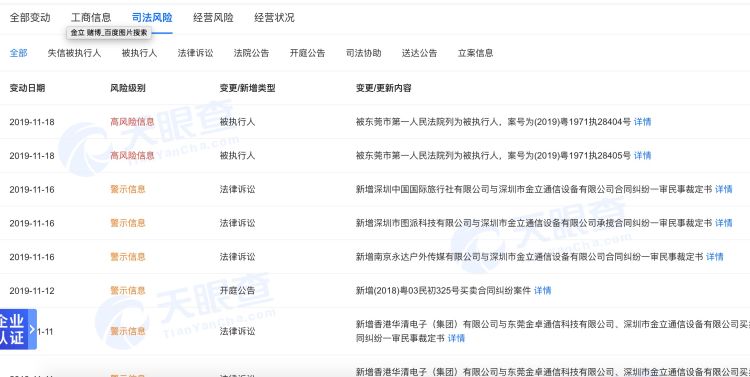Click date 2019-11-18 in the 28404号 row
This screenshot has height=377, width=750.
pyautogui.click(x=32, y=122)
